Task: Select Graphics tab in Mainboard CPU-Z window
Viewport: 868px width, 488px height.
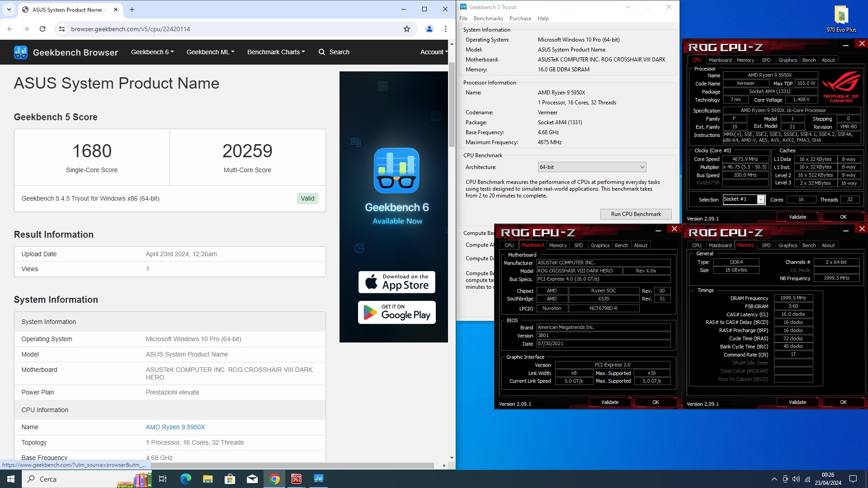Action: point(600,245)
